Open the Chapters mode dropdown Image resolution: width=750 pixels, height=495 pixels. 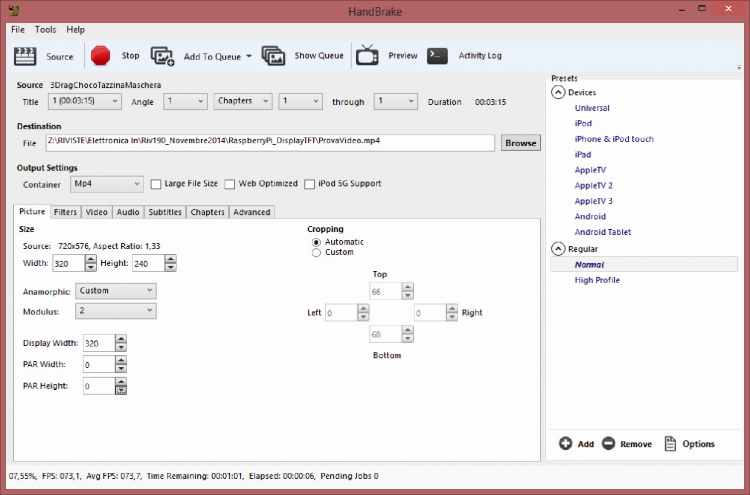tap(243, 101)
